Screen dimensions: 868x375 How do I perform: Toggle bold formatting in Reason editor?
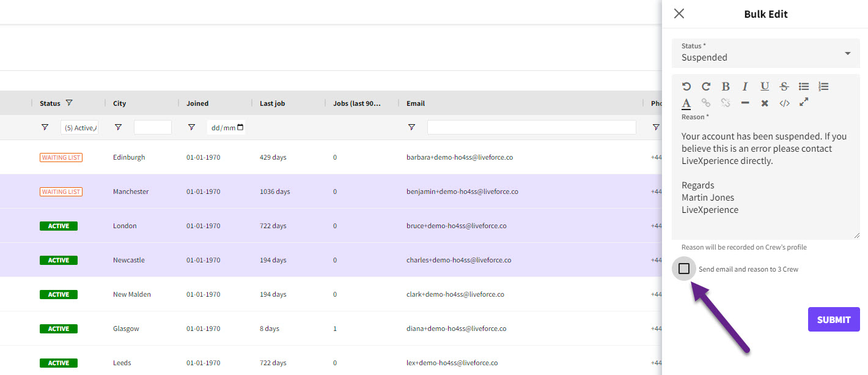(x=726, y=87)
